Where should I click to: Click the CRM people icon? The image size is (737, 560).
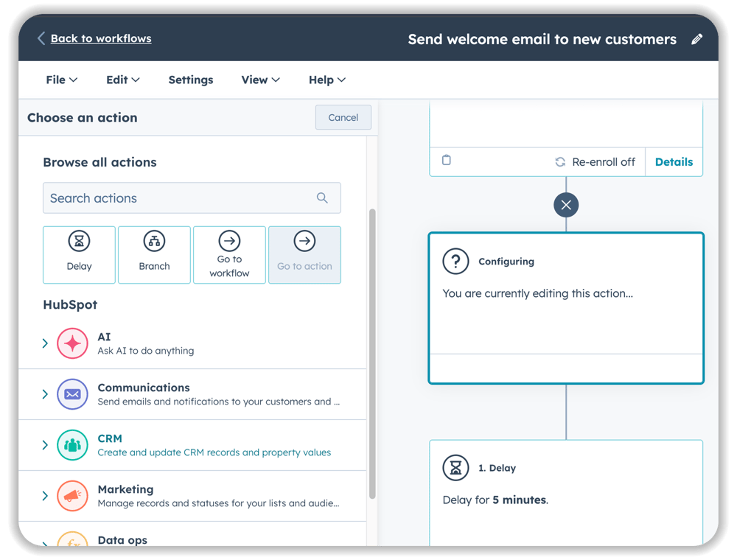pyautogui.click(x=72, y=445)
